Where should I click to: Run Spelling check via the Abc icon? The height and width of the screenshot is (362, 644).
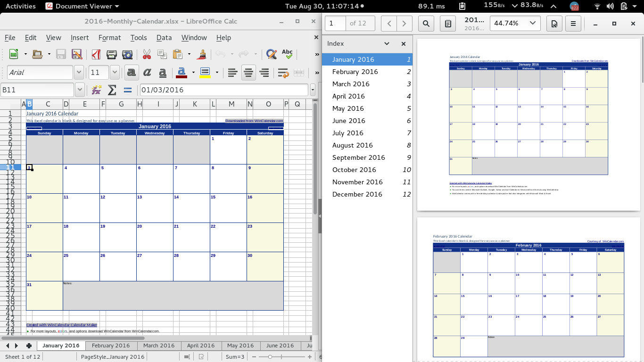pos(287,54)
